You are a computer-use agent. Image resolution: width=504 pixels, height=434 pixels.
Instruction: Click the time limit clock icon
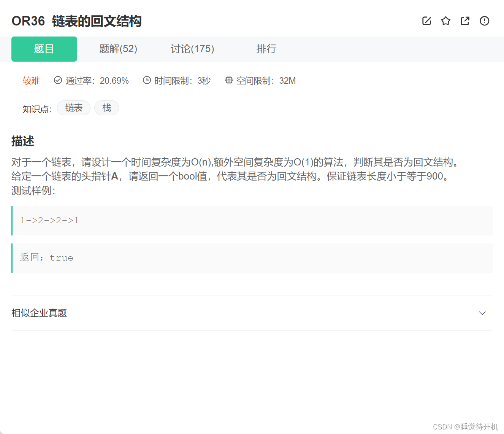[147, 80]
